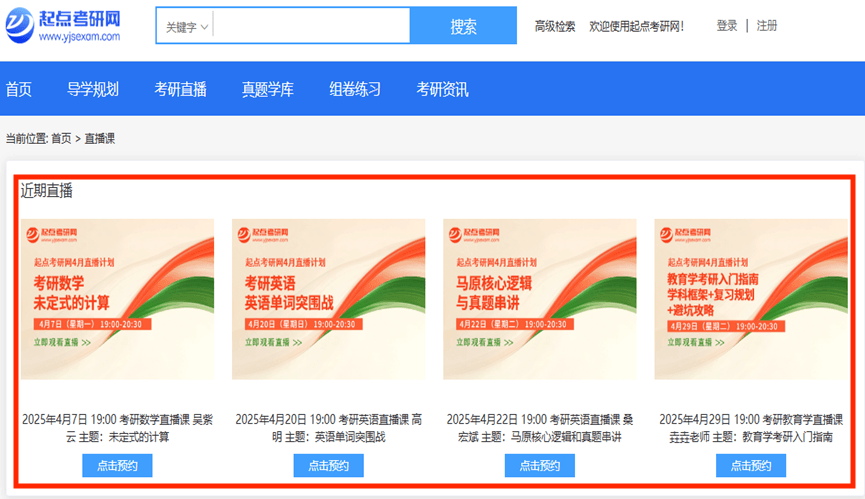The width and height of the screenshot is (865, 499).
Task: Click the 登录 login link
Action: pos(727,26)
